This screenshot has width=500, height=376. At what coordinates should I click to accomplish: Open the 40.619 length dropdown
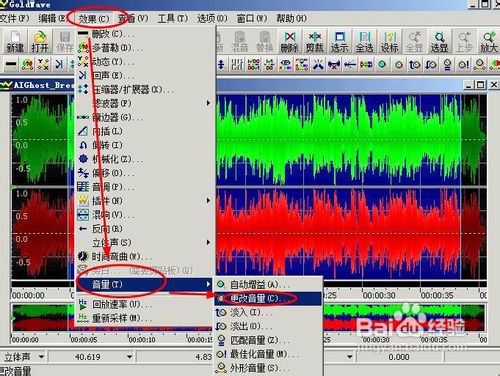pyautogui.click(x=129, y=357)
